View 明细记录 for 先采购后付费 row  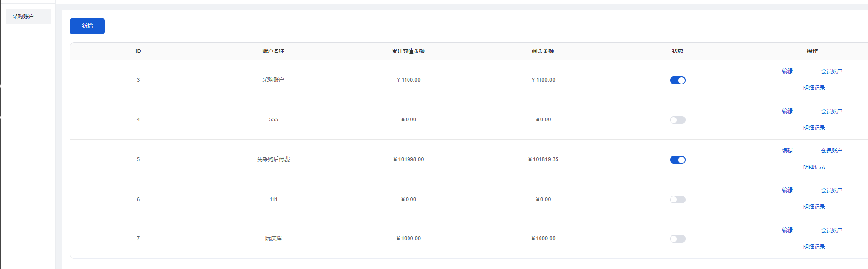(814, 167)
